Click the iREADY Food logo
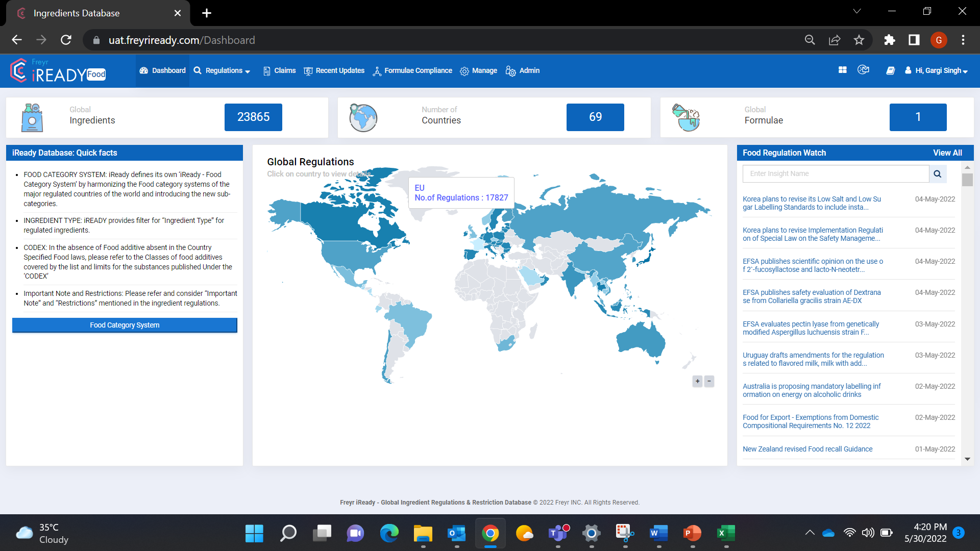This screenshot has width=980, height=551. (57, 71)
